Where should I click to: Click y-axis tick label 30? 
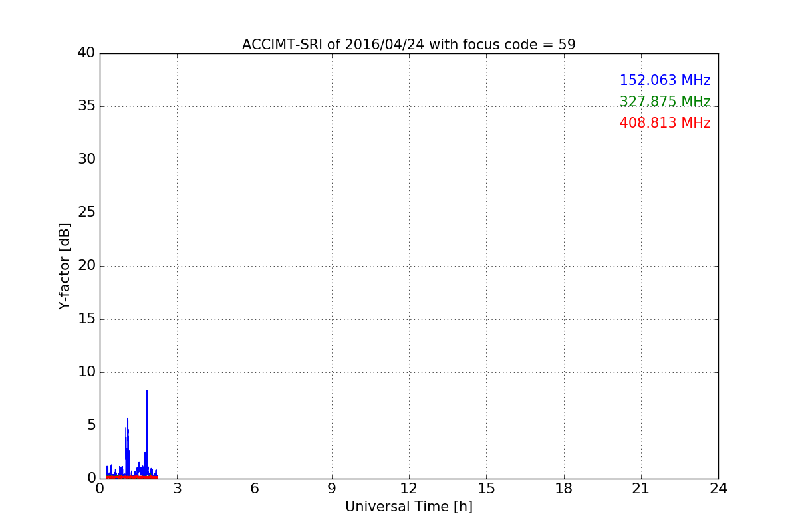point(86,159)
